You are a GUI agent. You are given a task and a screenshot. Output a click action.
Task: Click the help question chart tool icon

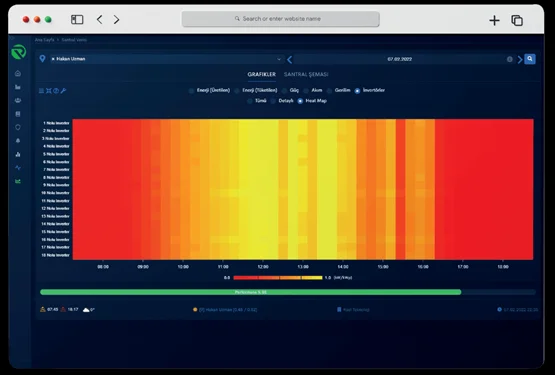(56, 91)
